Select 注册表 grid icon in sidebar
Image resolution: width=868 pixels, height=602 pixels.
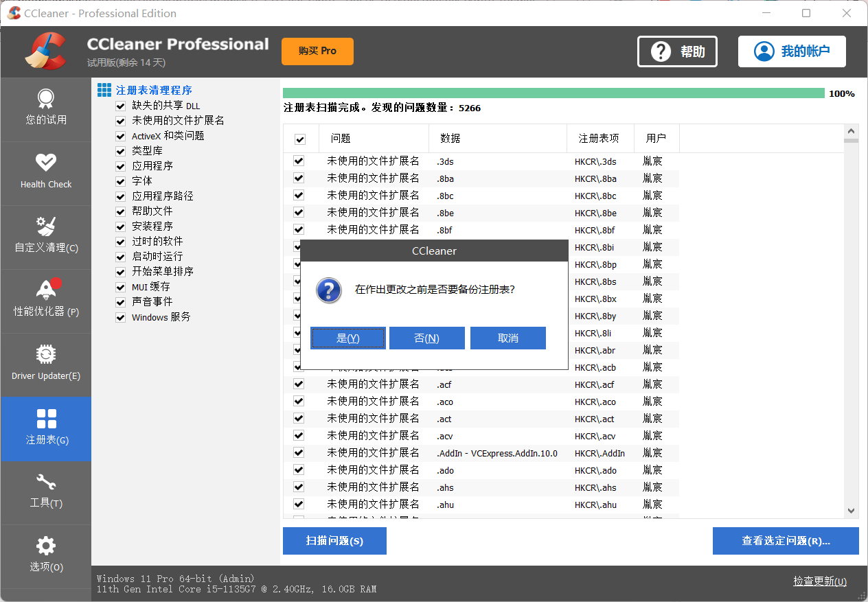[46, 418]
